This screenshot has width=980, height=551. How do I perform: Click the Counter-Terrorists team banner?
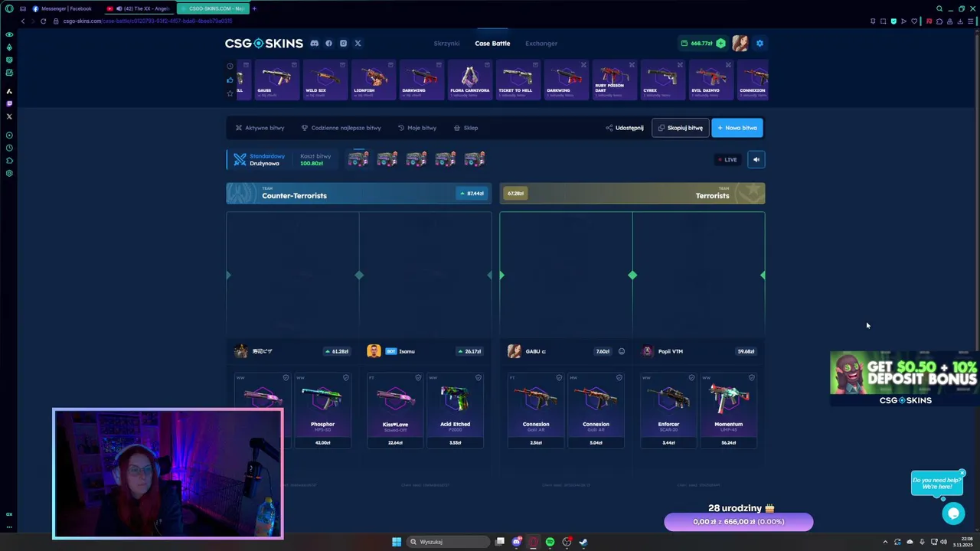coord(358,194)
